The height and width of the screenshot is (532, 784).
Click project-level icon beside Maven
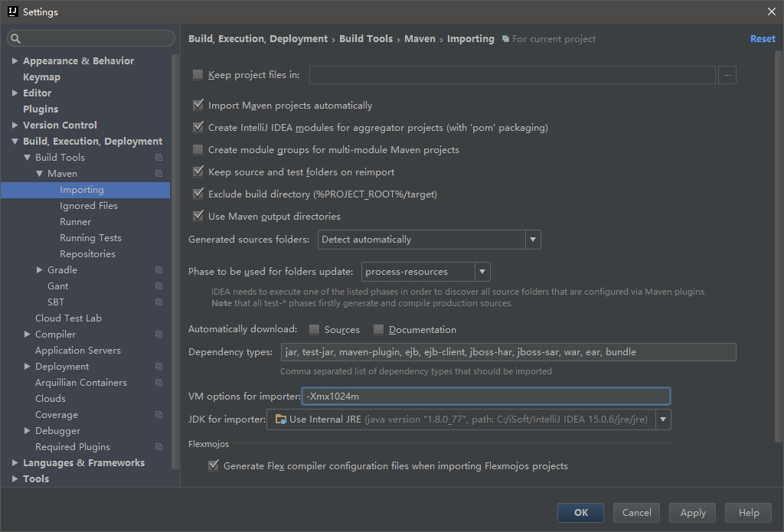click(159, 174)
